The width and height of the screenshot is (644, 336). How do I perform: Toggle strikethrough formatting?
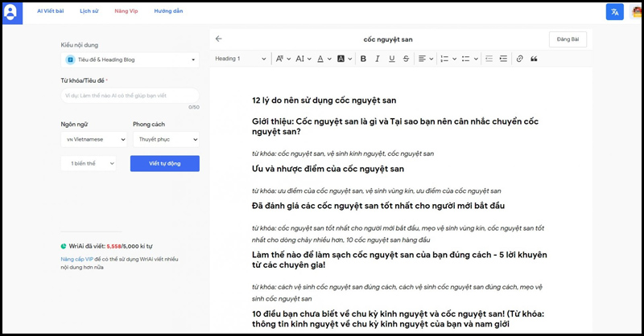point(406,59)
